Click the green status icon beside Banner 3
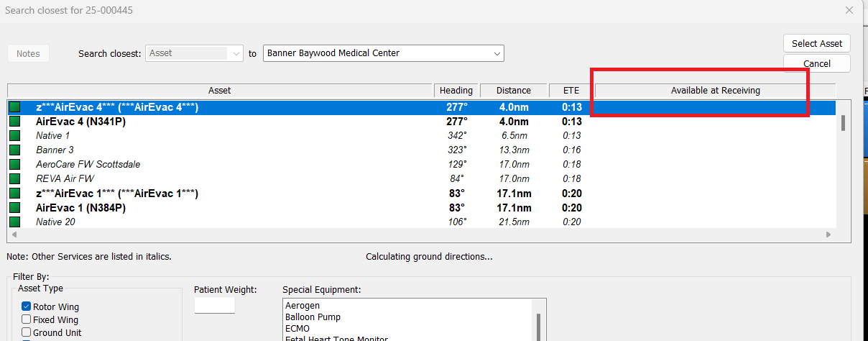The height and width of the screenshot is (341, 868). coord(14,150)
